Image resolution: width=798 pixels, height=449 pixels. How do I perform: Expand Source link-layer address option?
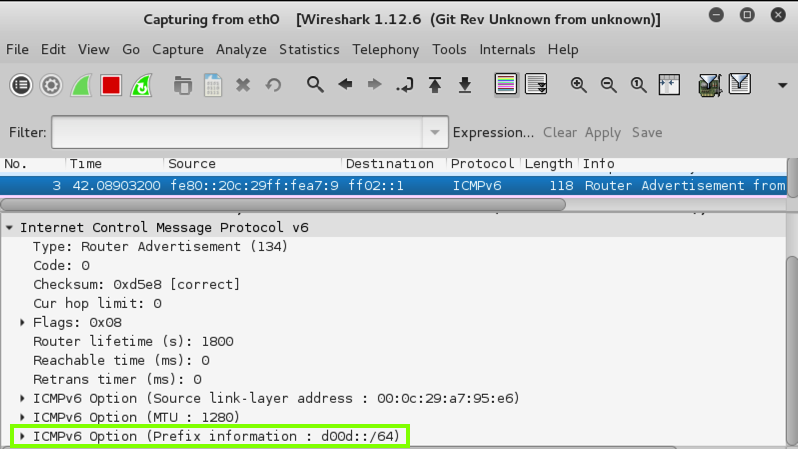coord(22,398)
